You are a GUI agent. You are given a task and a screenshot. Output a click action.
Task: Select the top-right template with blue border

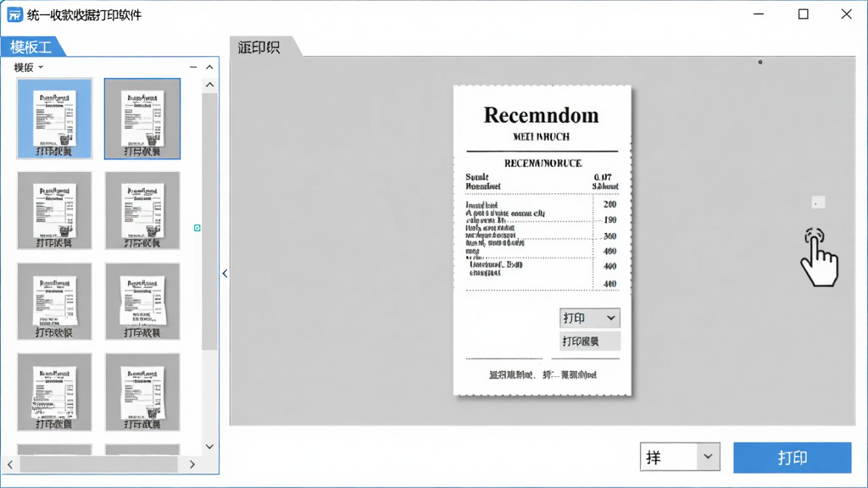click(142, 119)
